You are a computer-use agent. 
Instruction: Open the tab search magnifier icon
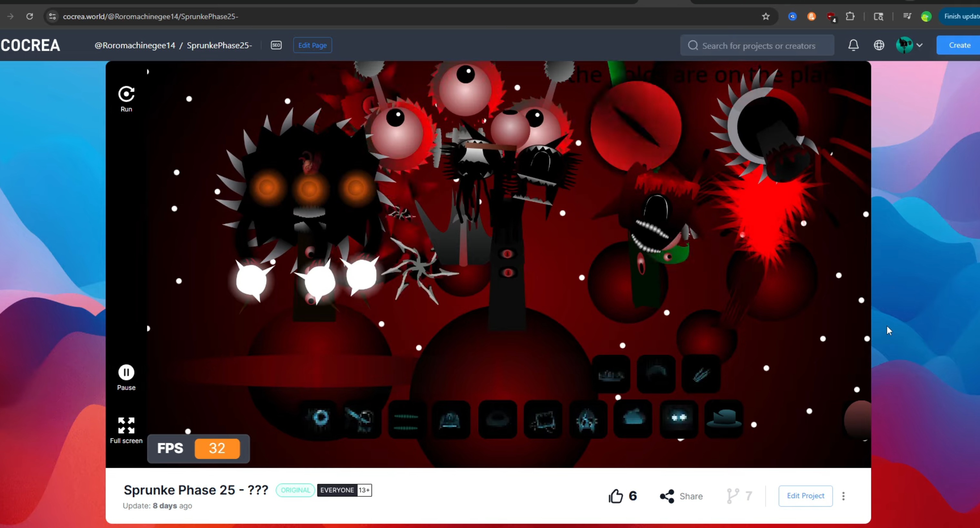[878, 16]
